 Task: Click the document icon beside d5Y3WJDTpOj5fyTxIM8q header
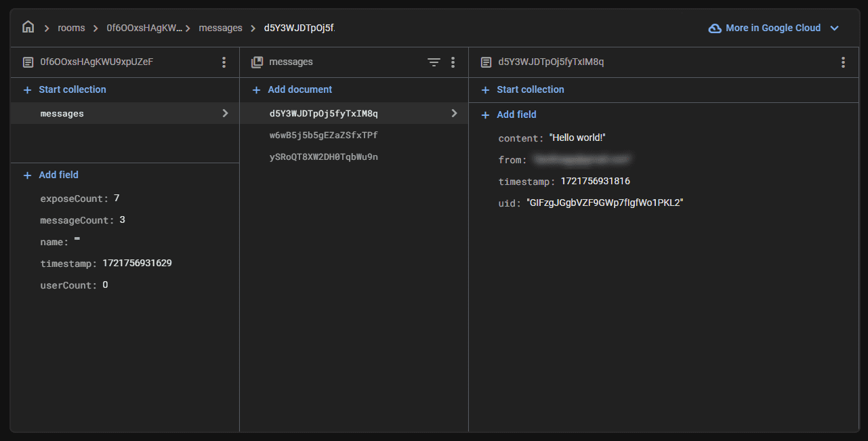pos(486,62)
